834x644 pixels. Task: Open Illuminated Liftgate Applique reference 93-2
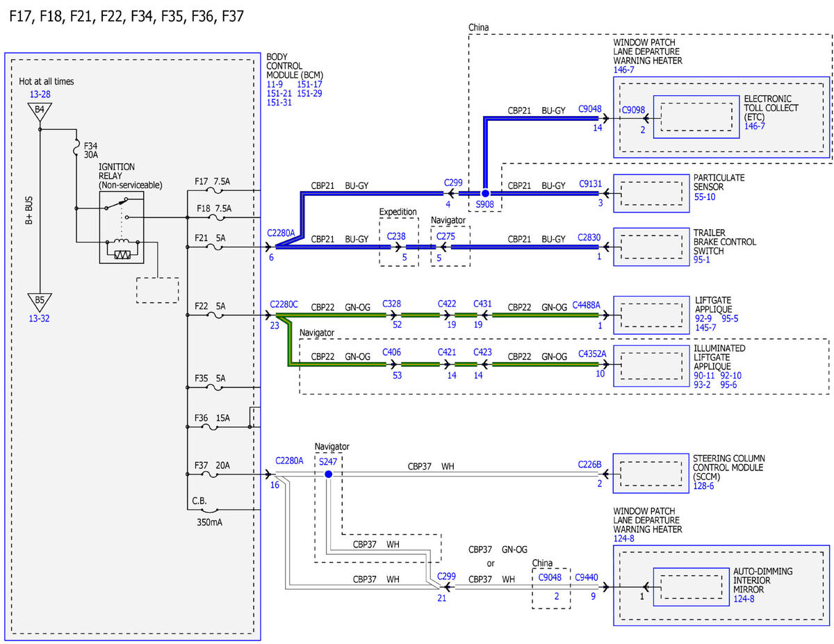tap(703, 384)
